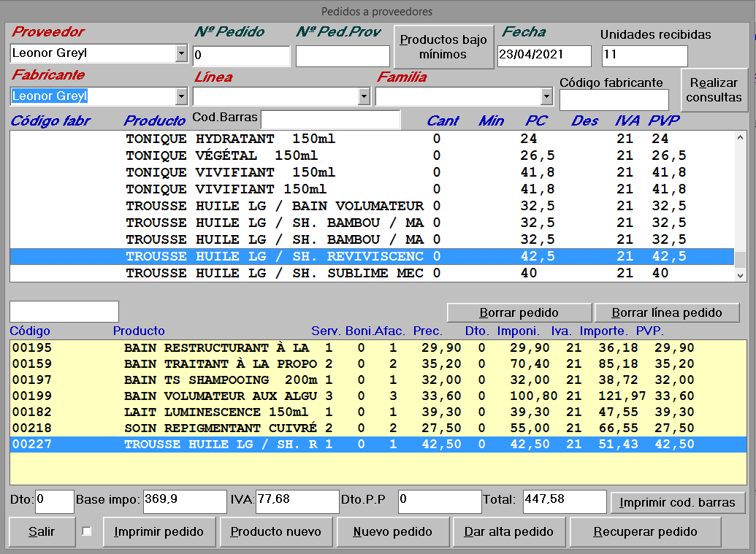Click Imprimir pedido button
The width and height of the screenshot is (756, 554).
[159, 532]
